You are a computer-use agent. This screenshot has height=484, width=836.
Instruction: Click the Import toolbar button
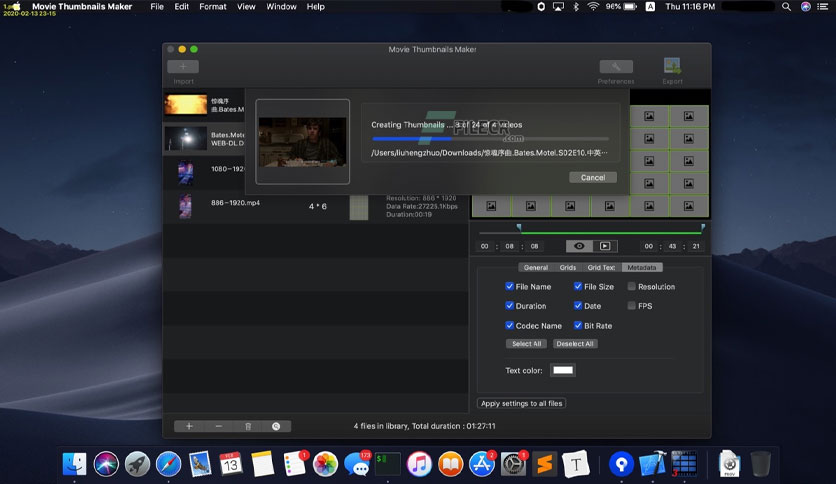[x=183, y=67]
